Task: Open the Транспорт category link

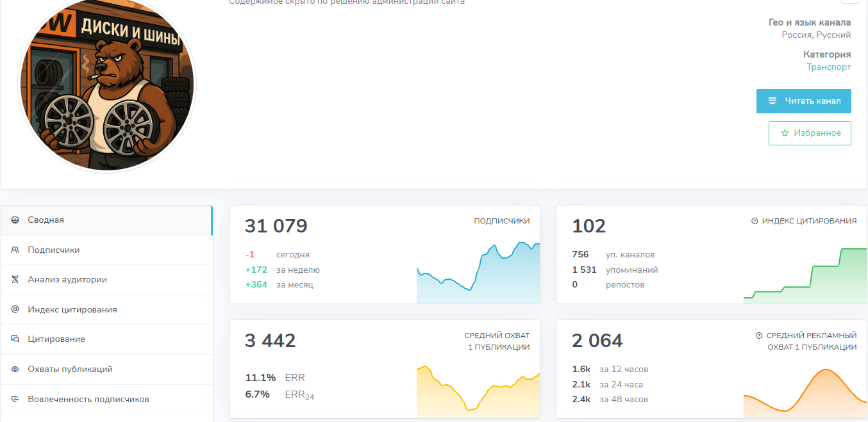Action: click(x=828, y=67)
